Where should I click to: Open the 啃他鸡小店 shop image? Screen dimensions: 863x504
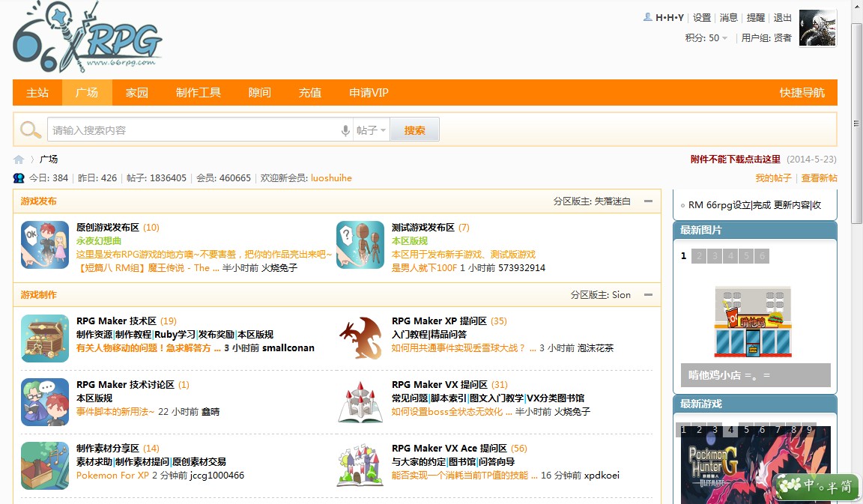pos(753,322)
